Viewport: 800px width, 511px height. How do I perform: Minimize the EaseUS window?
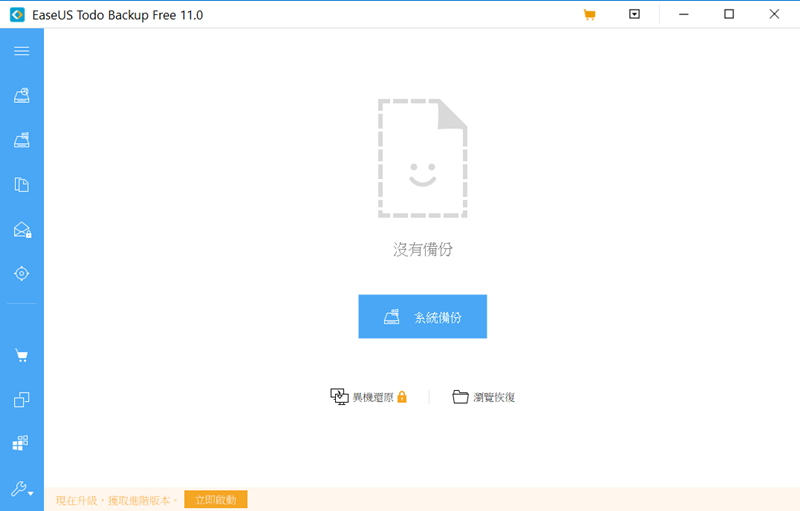(x=684, y=14)
